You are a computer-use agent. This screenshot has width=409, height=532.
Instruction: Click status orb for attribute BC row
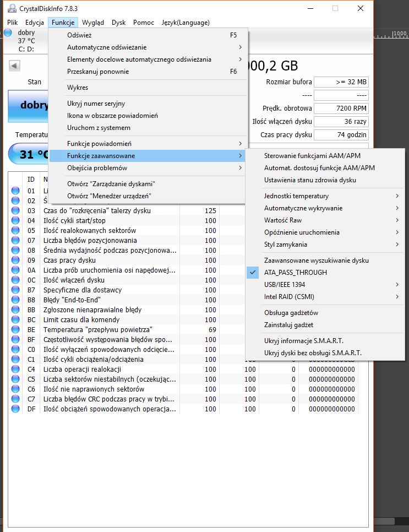pyautogui.click(x=15, y=319)
